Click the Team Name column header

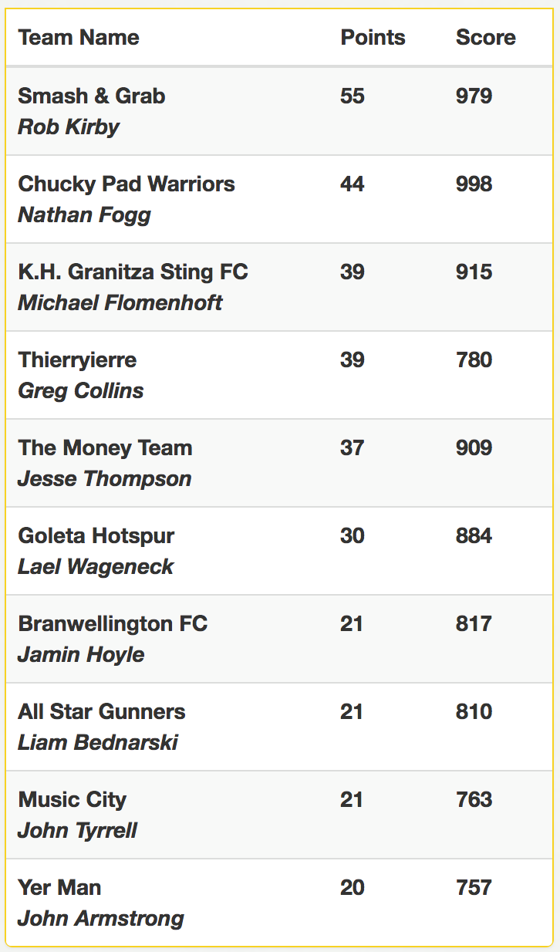(x=79, y=37)
